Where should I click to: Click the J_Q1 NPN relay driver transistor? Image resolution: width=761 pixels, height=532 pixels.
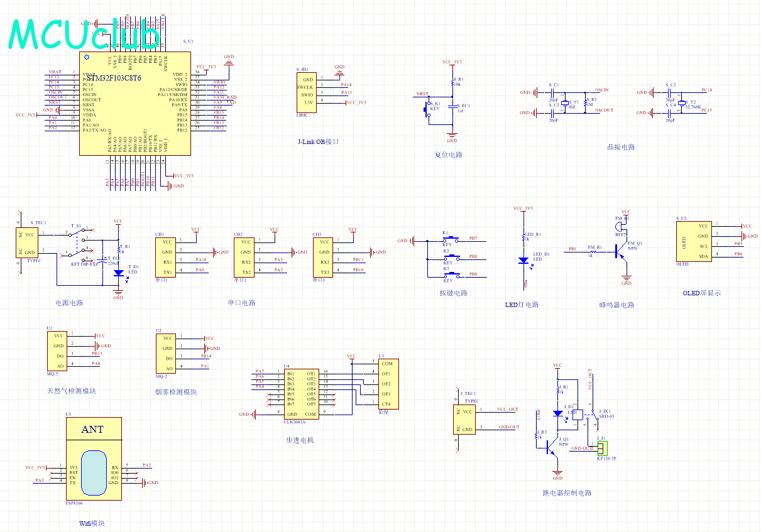click(551, 447)
